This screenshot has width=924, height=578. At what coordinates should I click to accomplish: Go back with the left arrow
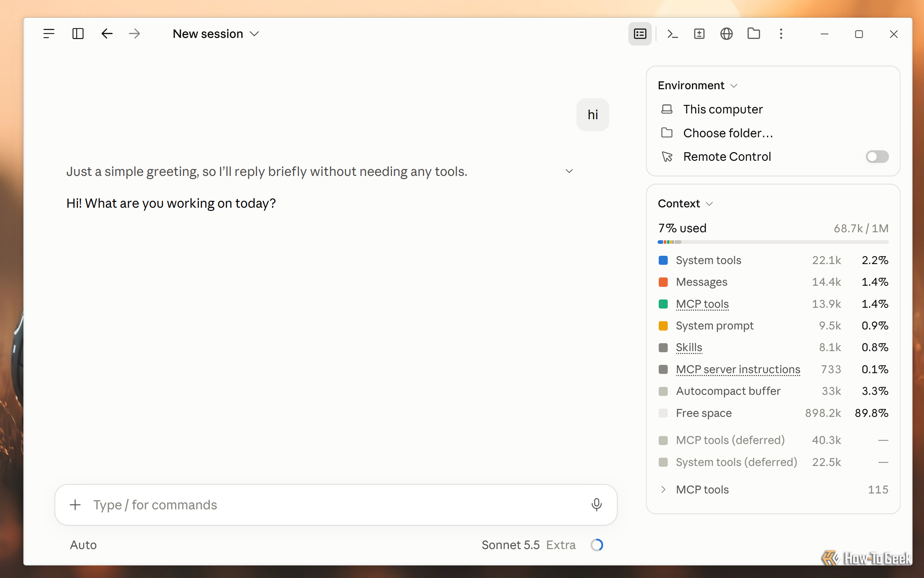[x=107, y=34]
